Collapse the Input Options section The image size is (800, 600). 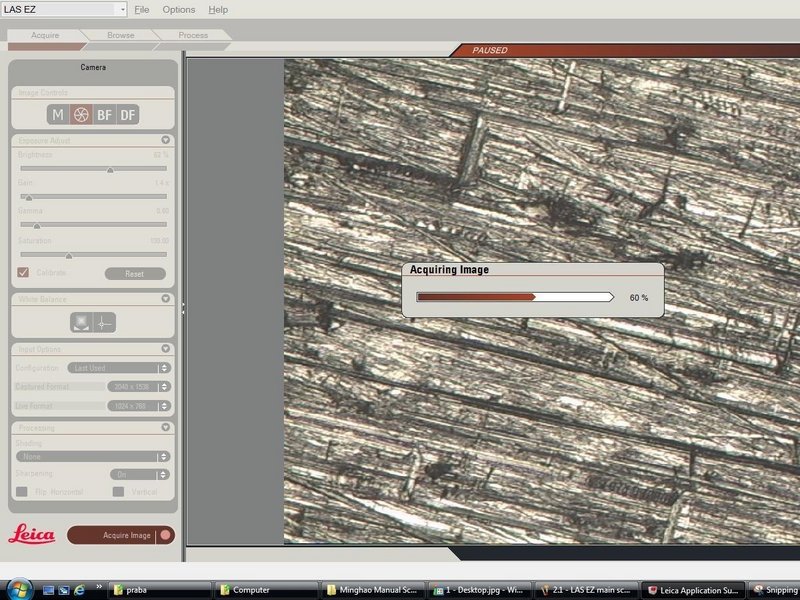(x=165, y=348)
